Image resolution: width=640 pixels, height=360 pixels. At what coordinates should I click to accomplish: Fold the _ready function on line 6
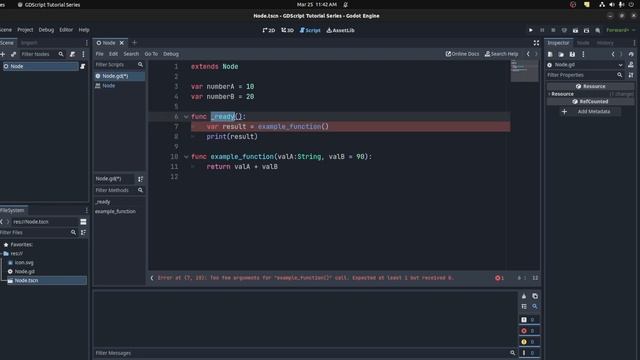pos(186,117)
